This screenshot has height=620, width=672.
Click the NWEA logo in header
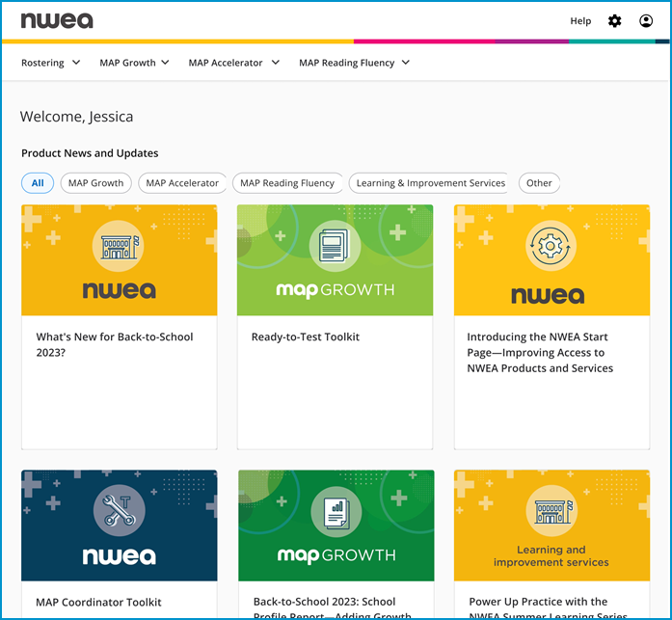click(x=57, y=20)
